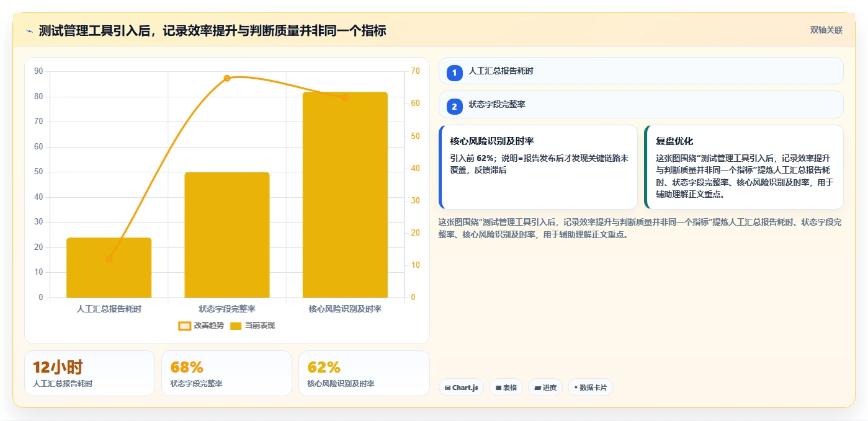Select the 进度 tag
868x421 pixels.
pyautogui.click(x=545, y=388)
